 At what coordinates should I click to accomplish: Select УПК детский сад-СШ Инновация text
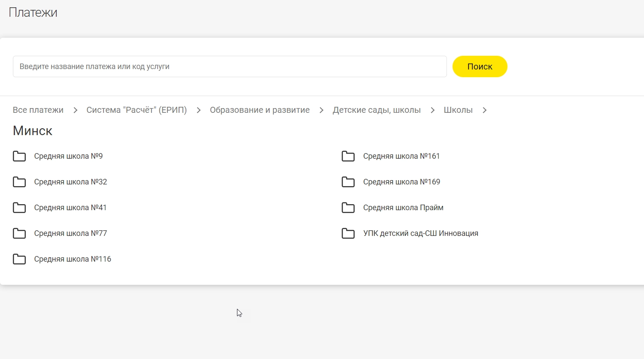(421, 233)
